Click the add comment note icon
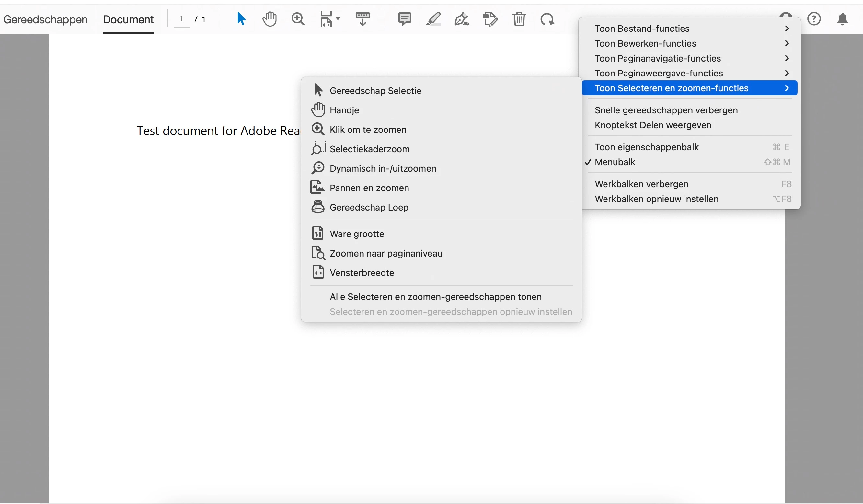Image resolution: width=863 pixels, height=504 pixels. pyautogui.click(x=404, y=19)
